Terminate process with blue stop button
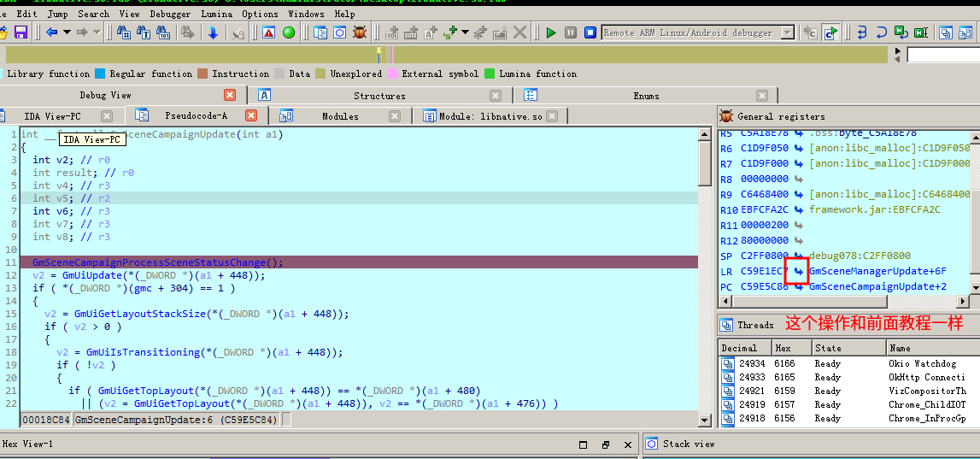This screenshot has height=459, width=980. point(590,32)
